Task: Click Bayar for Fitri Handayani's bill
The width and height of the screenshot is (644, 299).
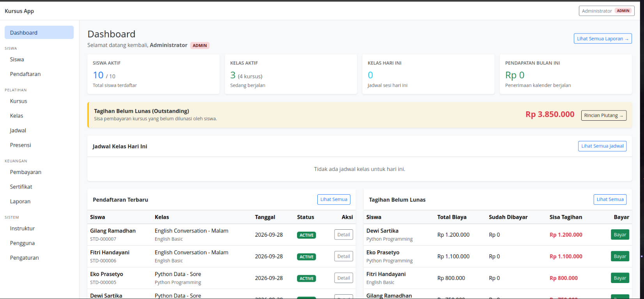Action: point(620,278)
